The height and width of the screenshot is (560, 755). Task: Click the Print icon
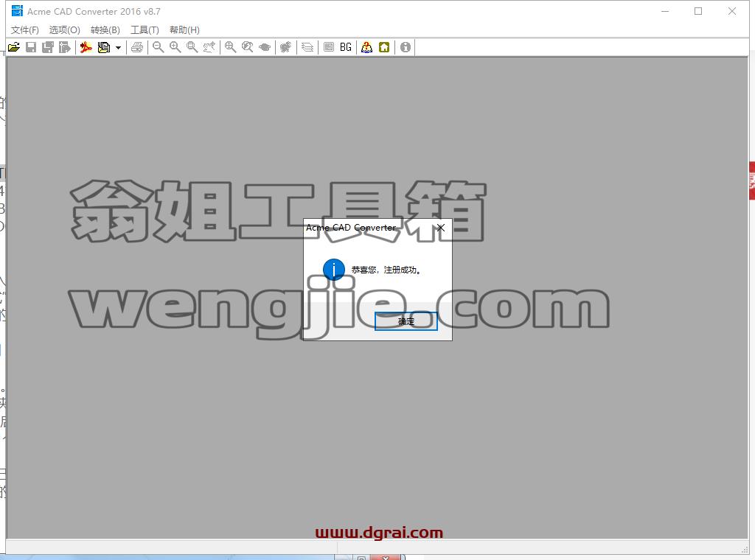[137, 47]
